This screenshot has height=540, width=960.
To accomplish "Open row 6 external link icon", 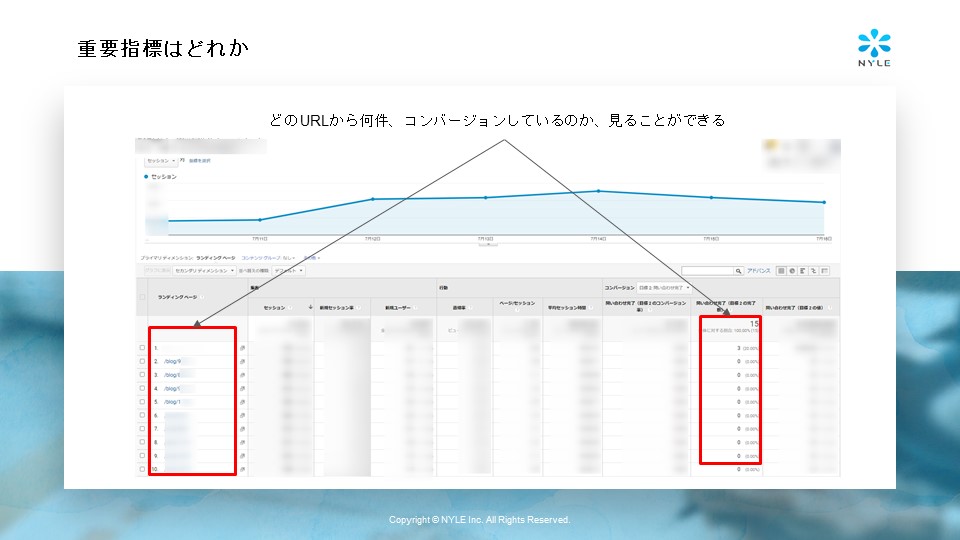I will tap(242, 415).
